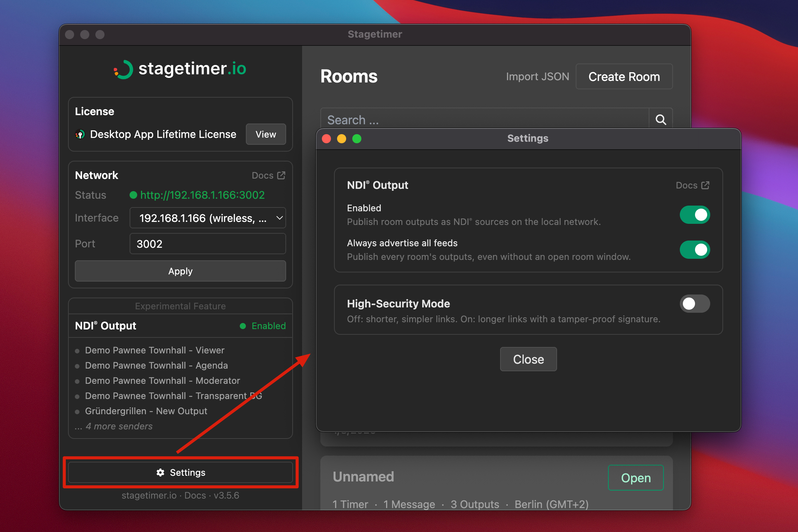Click the search magnifier icon in Rooms

(661, 120)
